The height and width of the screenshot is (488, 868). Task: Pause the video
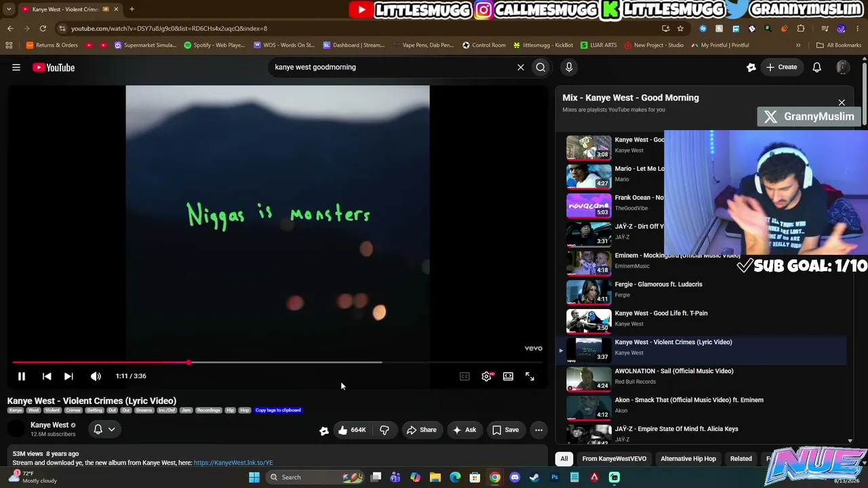tap(22, 376)
